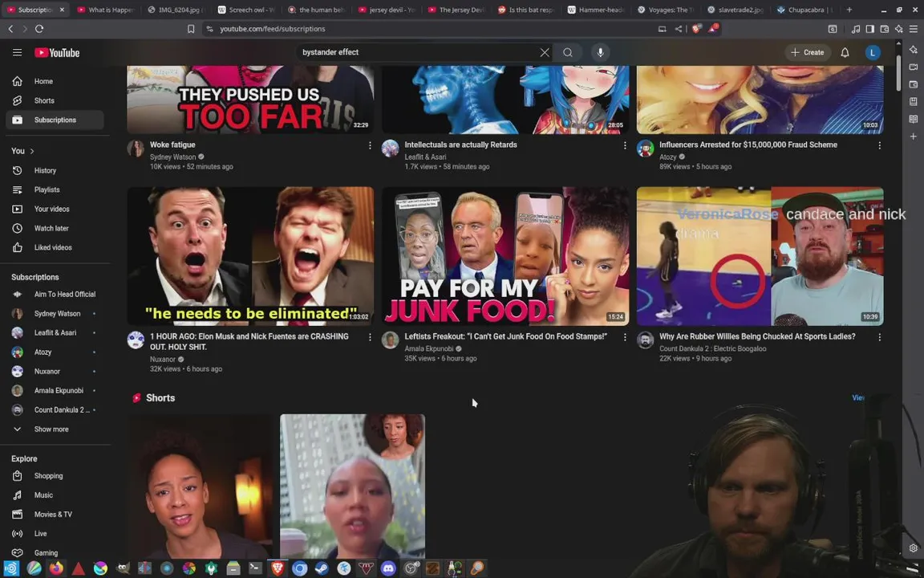Open Discord from the taskbar

click(387, 568)
